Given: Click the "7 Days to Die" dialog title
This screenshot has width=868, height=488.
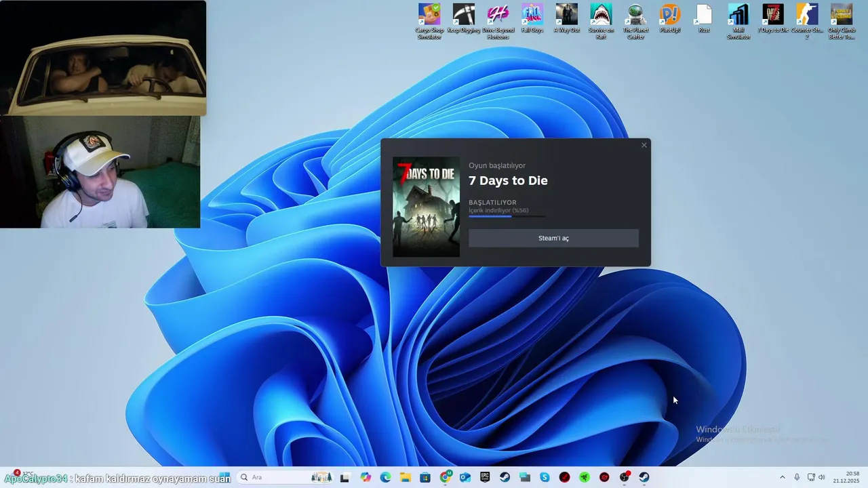Looking at the screenshot, I should point(508,181).
